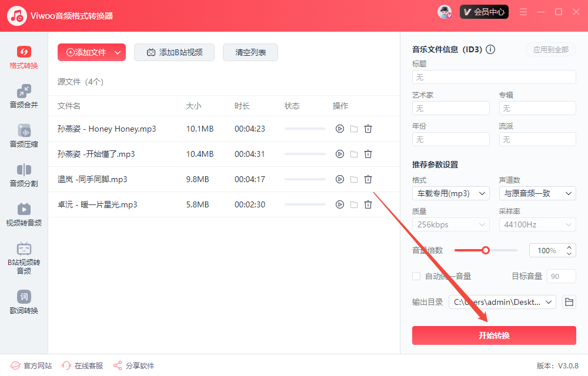The width and height of the screenshot is (588, 376).
Task: Select the 音频分割 sidebar tool
Action: 24,175
